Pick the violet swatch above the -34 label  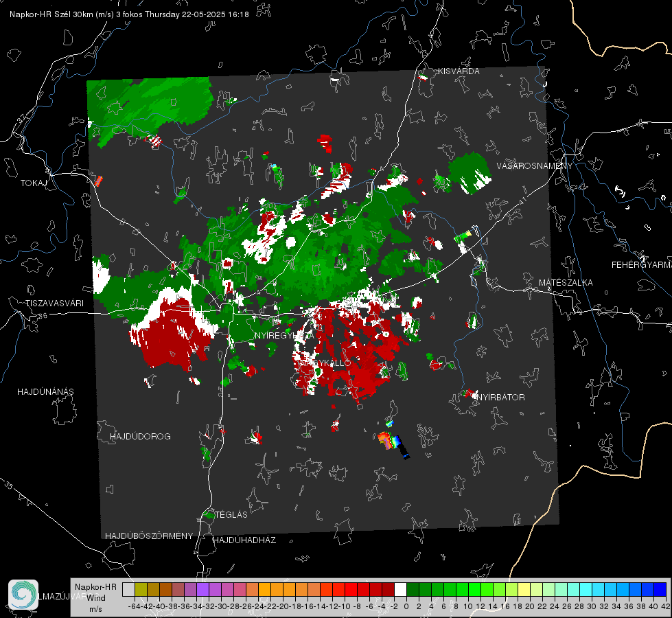[x=202, y=589]
